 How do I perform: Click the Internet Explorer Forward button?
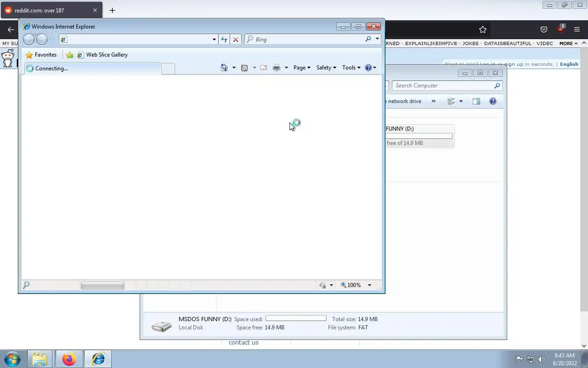coord(42,39)
